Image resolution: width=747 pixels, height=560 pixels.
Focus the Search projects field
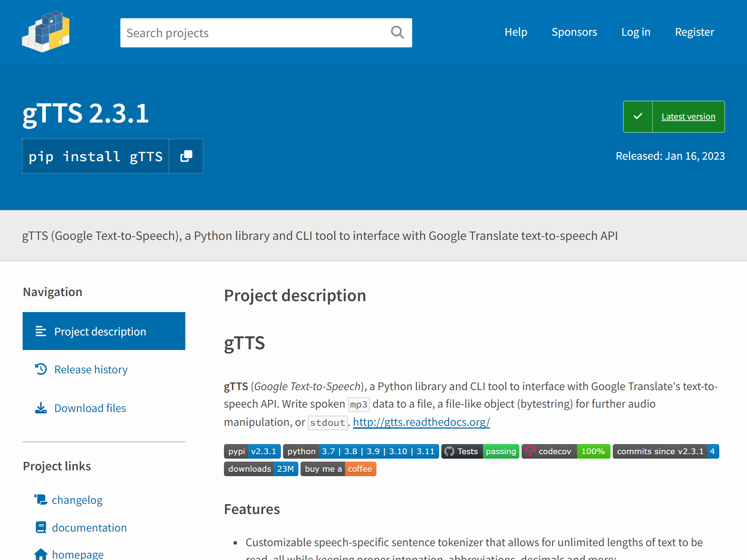[266, 33]
